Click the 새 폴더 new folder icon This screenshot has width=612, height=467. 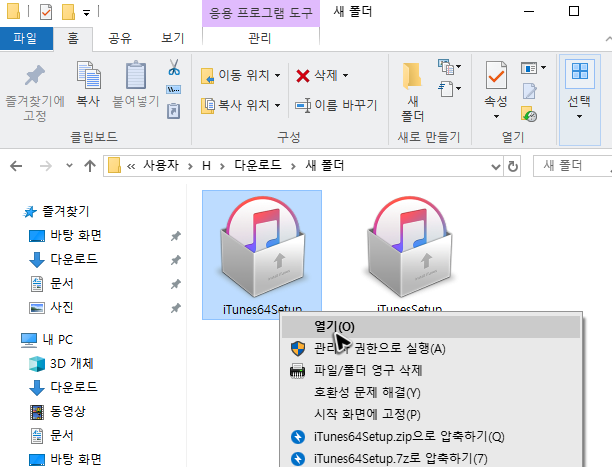point(412,75)
